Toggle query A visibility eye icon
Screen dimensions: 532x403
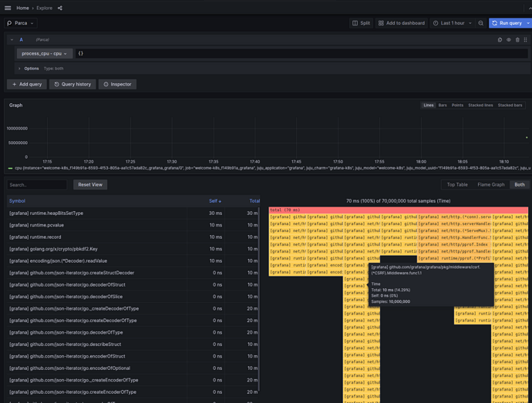[x=509, y=40]
